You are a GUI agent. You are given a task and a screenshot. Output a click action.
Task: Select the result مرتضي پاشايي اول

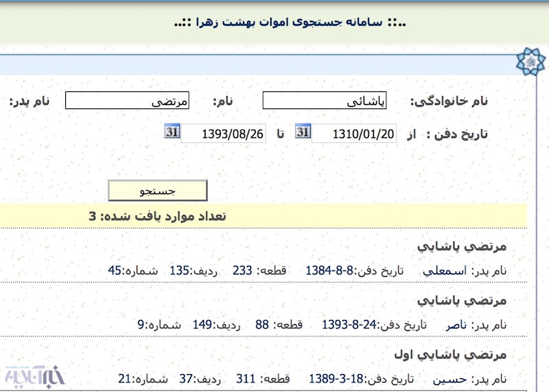[450, 354]
